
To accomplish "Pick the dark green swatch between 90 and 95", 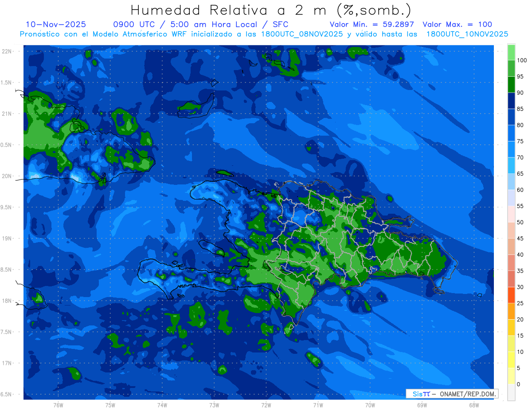I will click(511, 85).
